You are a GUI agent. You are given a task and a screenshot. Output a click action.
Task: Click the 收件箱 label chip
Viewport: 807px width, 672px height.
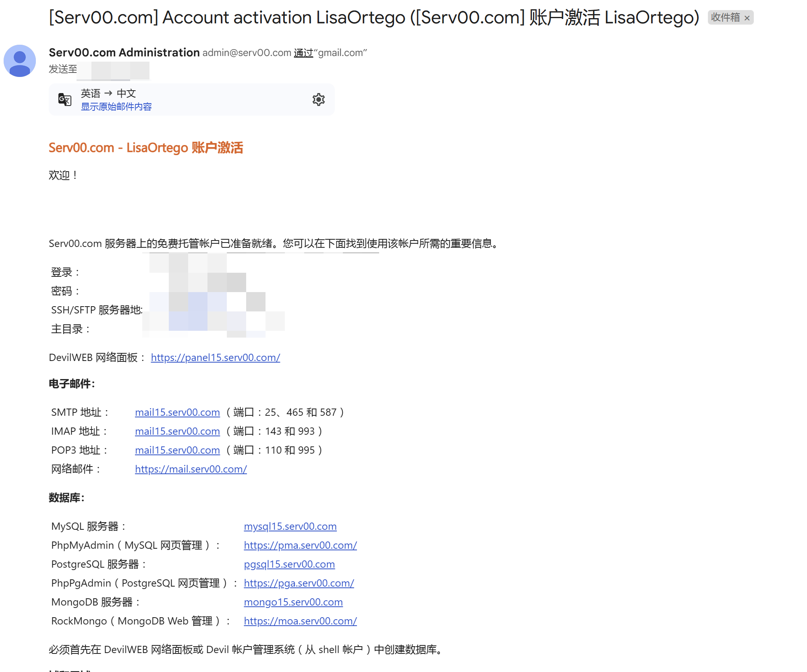[725, 17]
